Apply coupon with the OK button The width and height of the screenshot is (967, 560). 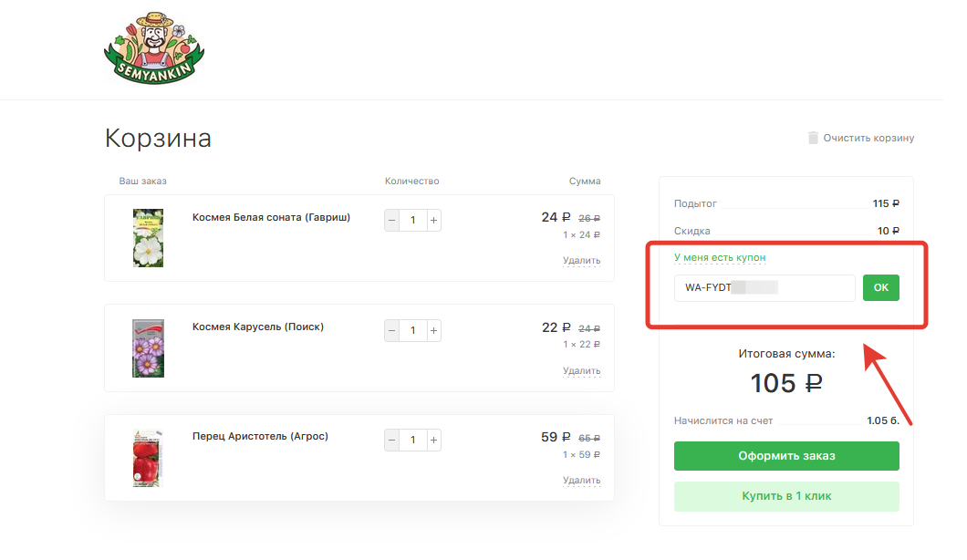click(x=880, y=288)
